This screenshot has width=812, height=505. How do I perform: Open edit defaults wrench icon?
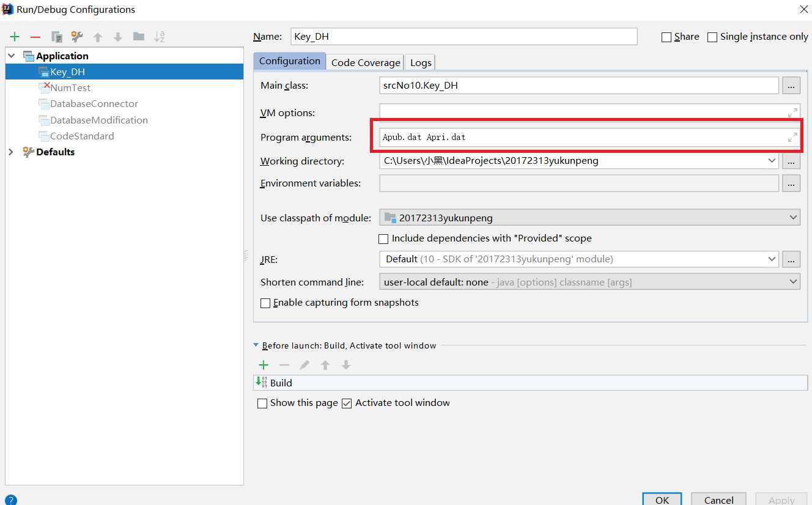pyautogui.click(x=77, y=37)
